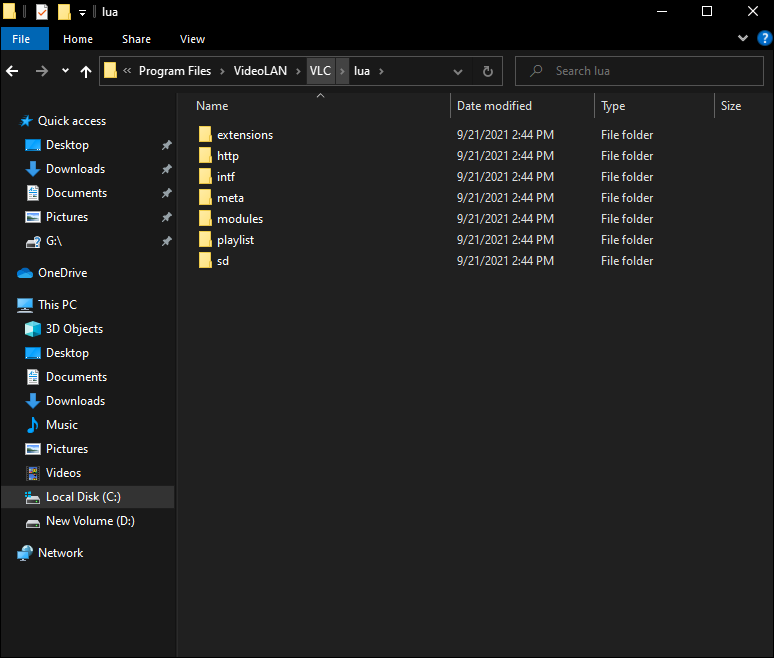Open the Music folder in This PC
774x658 pixels.
(x=61, y=425)
